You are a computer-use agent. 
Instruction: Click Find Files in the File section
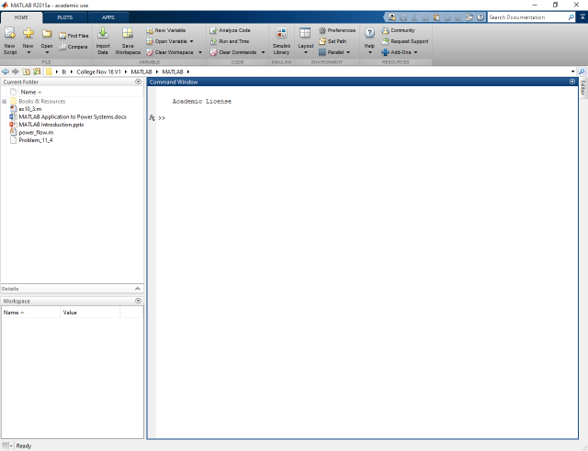(74, 36)
